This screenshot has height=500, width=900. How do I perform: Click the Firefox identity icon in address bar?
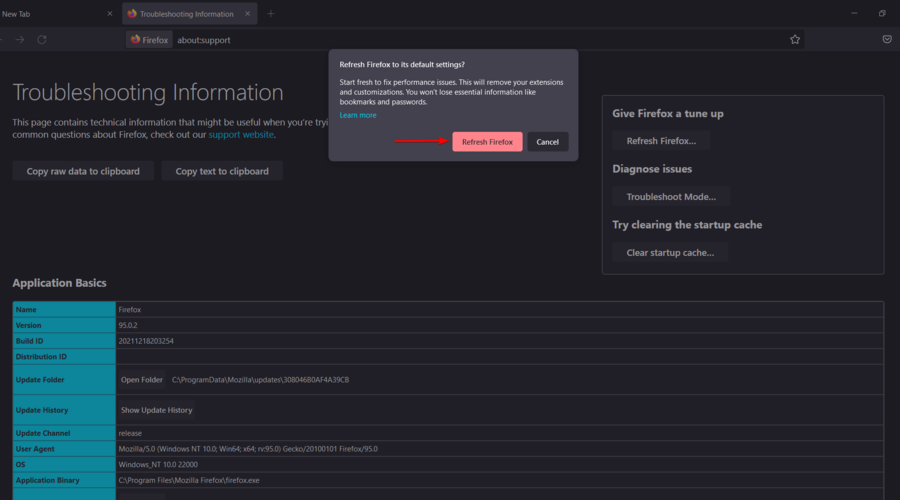(x=149, y=40)
